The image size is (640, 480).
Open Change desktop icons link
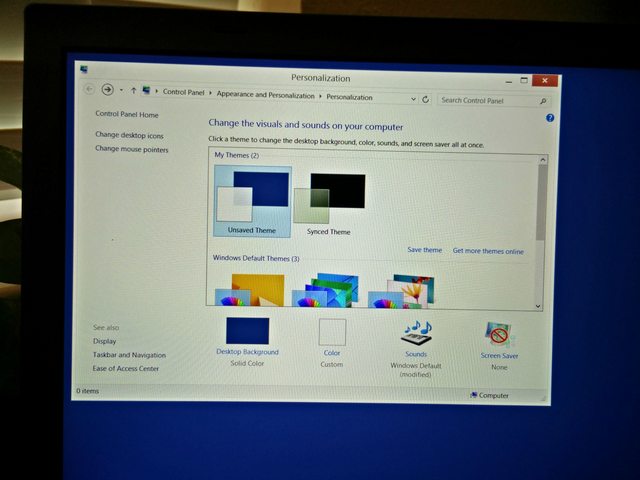(x=129, y=135)
